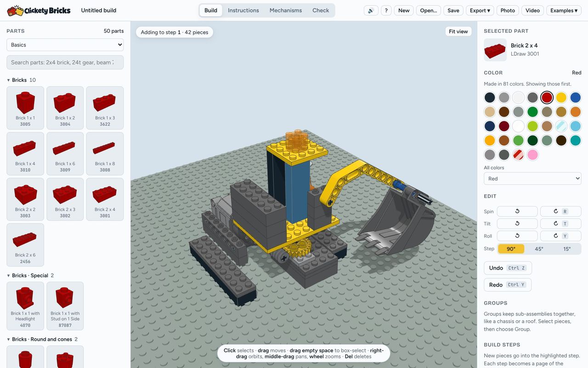The height and width of the screenshot is (368, 588).
Task: Click Fit view button
Action: [458, 31]
